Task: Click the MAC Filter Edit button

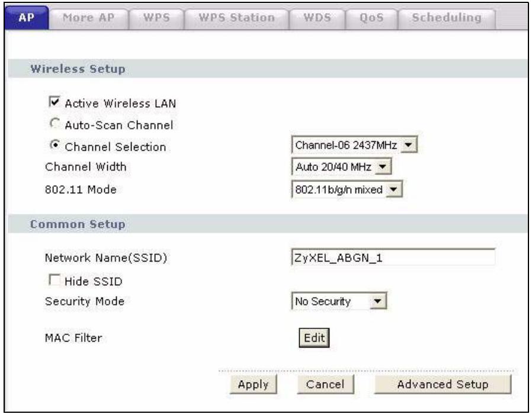Action: point(314,338)
